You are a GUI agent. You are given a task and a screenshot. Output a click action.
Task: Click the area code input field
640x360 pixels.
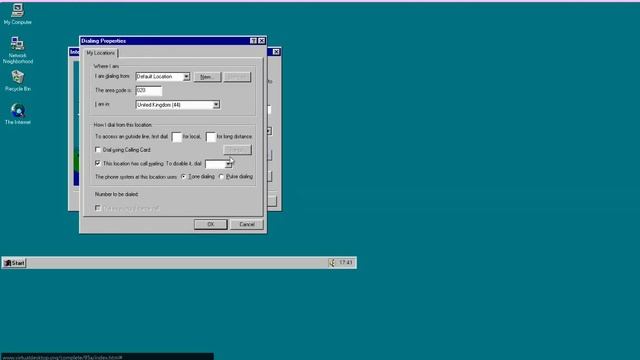149,90
